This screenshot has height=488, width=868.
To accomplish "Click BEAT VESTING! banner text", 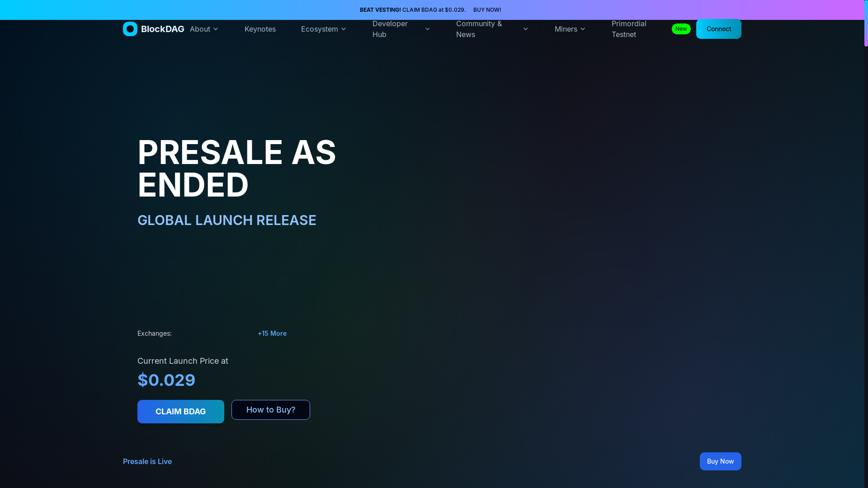I will [380, 10].
